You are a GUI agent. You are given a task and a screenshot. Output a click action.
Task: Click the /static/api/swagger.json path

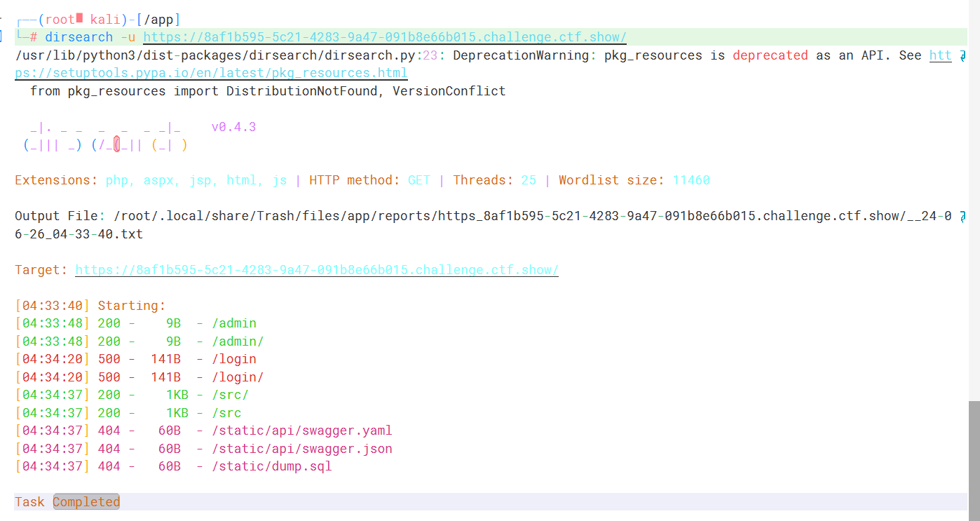click(x=302, y=449)
